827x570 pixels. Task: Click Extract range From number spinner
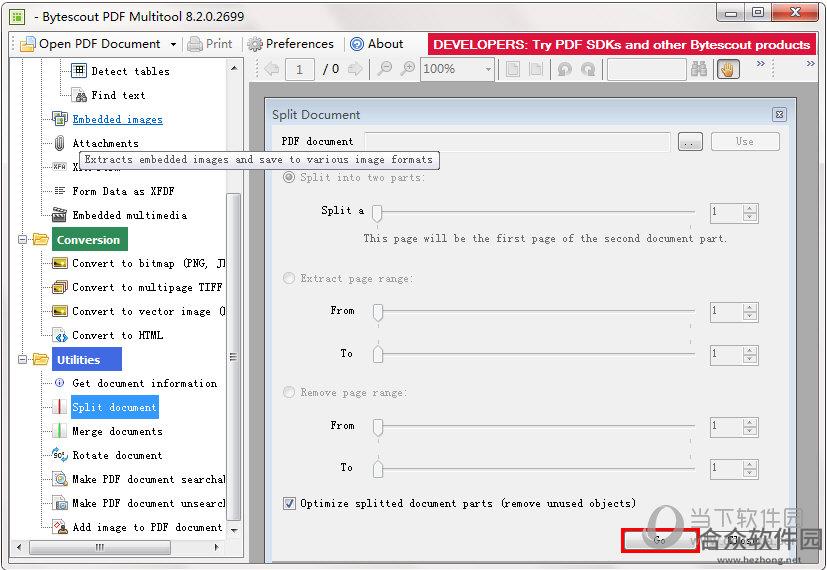pos(734,312)
